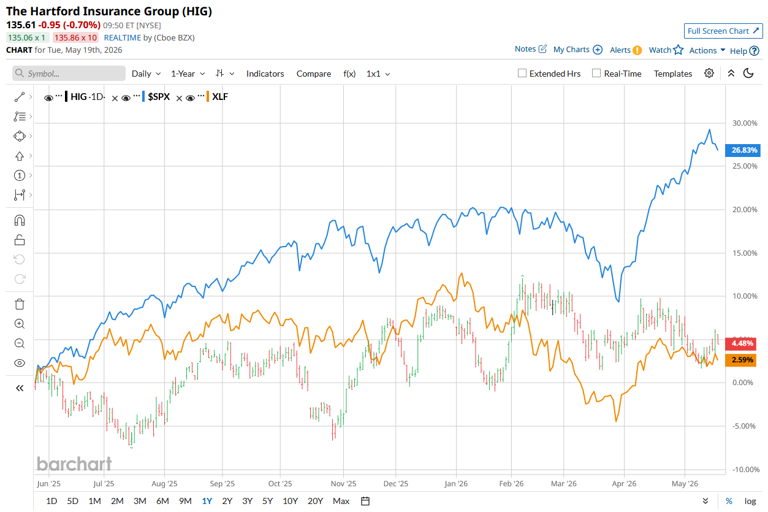Open the Compare menu
Image resolution: width=768 pixels, height=512 pixels.
(x=313, y=73)
